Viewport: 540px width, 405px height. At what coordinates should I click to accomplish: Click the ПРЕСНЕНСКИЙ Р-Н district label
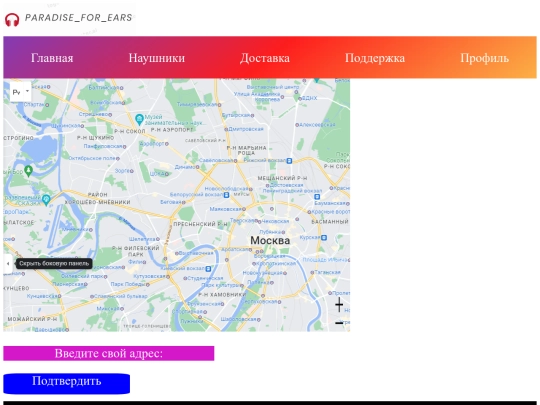[x=200, y=224]
